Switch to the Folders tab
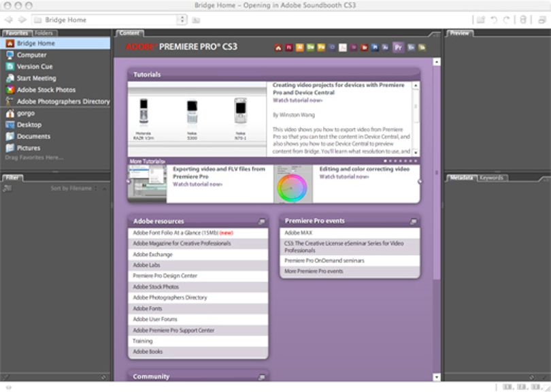551x392 pixels. click(44, 33)
